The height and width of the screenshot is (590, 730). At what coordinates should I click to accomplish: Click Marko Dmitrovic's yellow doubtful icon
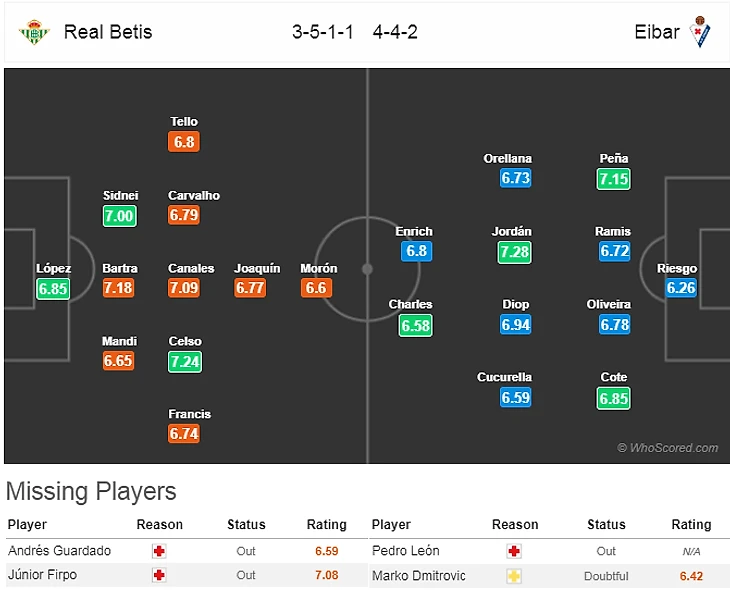[x=515, y=576]
